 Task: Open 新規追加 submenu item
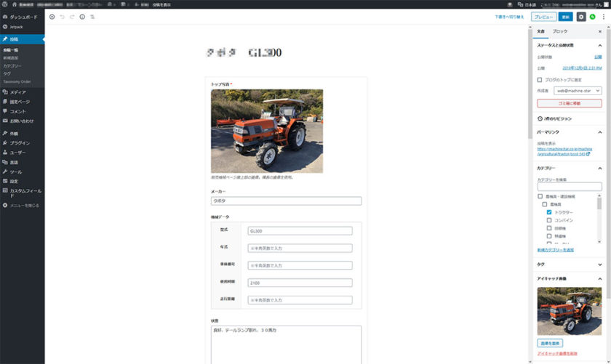(11, 58)
